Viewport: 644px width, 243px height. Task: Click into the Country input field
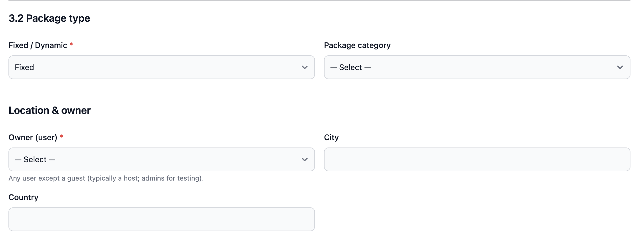(161, 219)
